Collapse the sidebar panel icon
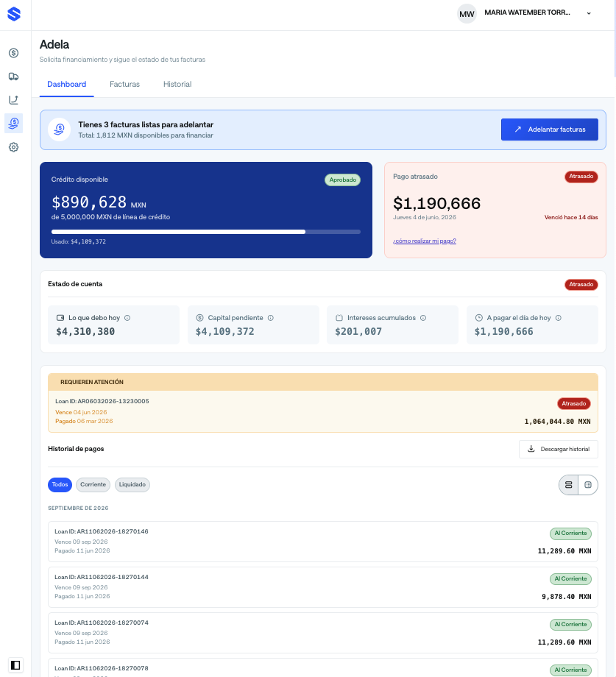Screen dimensions: 616x677 (x=15, y=665)
